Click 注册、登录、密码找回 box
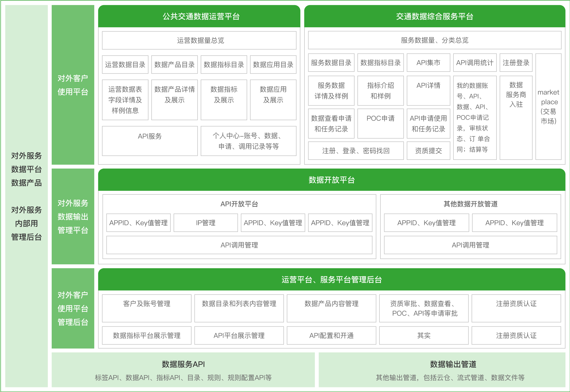This screenshot has width=570, height=392. tap(356, 151)
